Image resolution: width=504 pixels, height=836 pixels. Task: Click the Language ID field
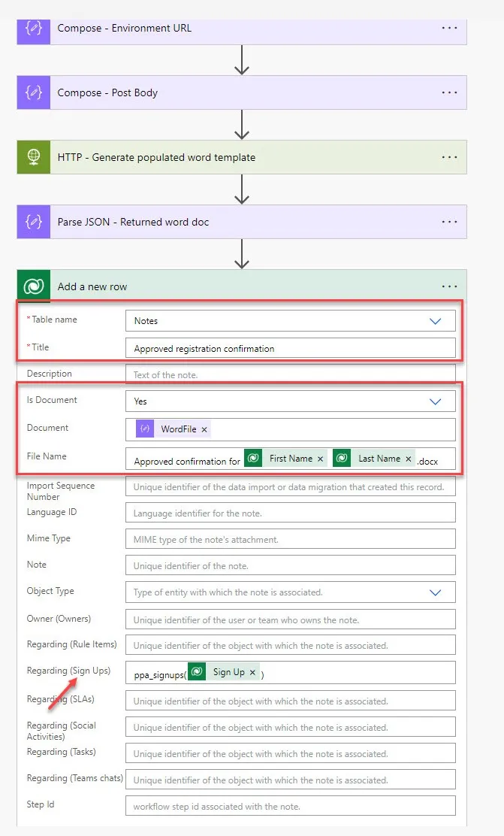click(291, 513)
